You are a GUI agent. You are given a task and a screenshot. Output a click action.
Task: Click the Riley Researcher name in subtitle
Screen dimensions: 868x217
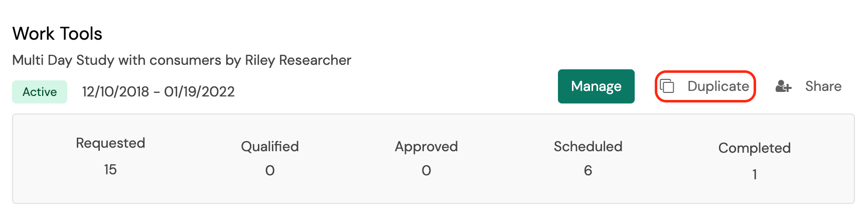pos(298,60)
